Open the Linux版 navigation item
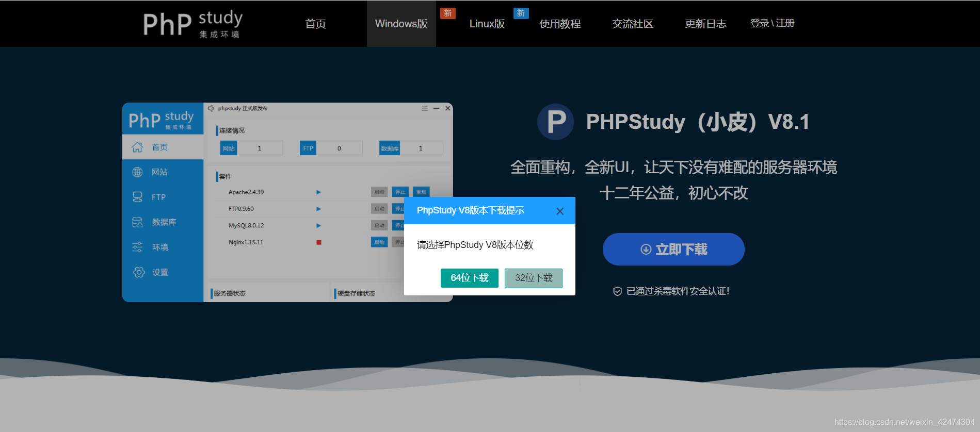This screenshot has height=432, width=980. pos(487,24)
